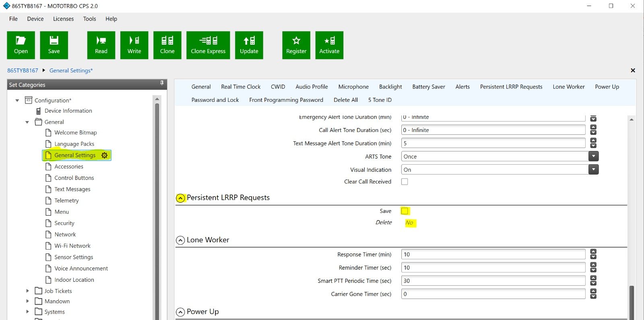
Task: Click the Update toolbar button
Action: click(249, 45)
